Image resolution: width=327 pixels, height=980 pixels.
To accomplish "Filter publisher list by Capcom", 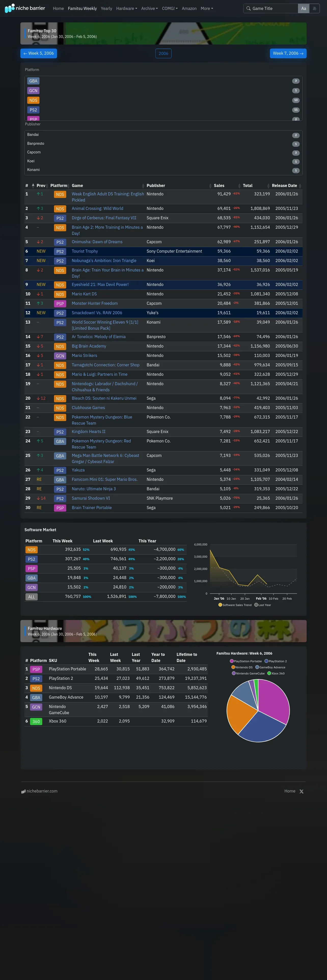I will click(163, 153).
